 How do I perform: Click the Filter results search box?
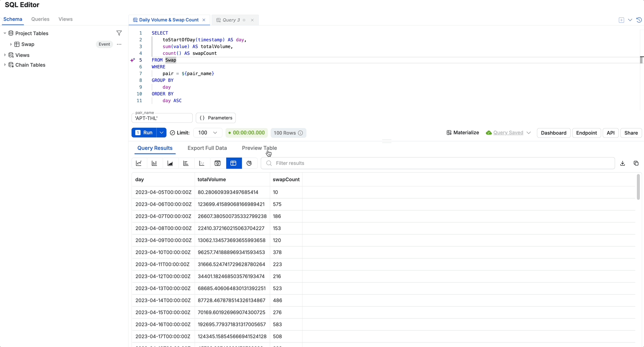tap(438, 163)
